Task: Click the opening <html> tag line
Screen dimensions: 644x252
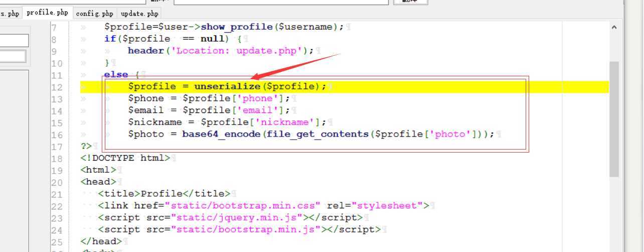Action: [x=98, y=170]
